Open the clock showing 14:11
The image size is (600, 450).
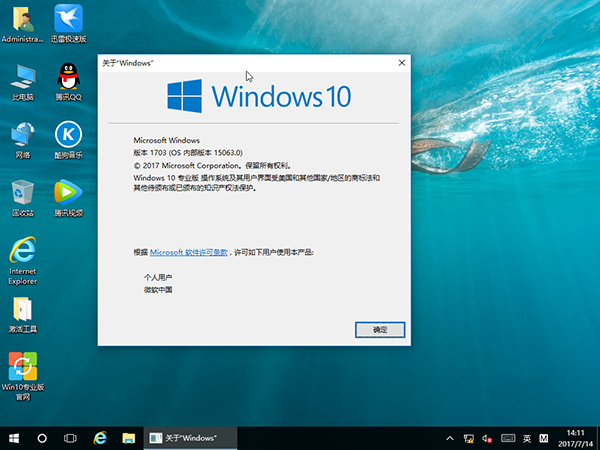pyautogui.click(x=574, y=438)
